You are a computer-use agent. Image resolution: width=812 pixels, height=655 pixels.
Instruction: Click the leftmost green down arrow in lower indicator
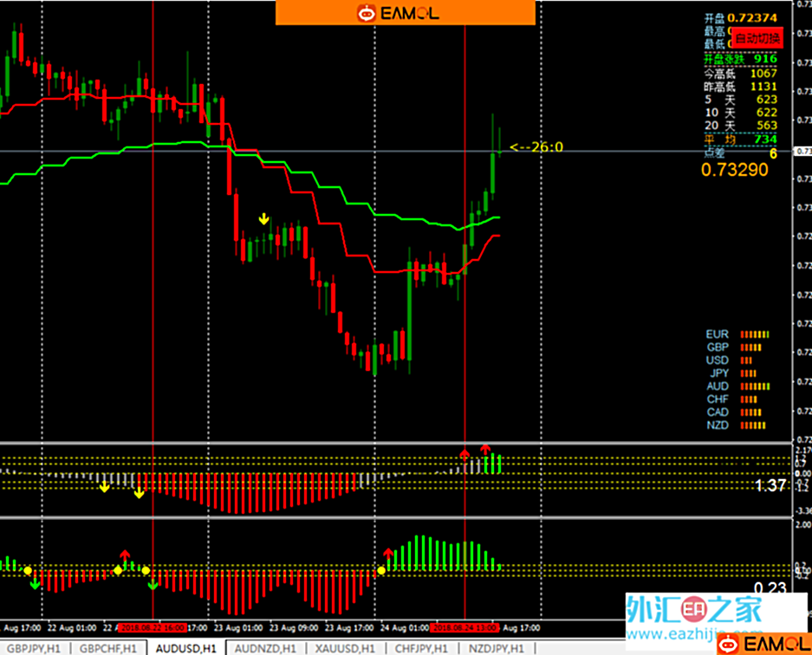coord(35,585)
